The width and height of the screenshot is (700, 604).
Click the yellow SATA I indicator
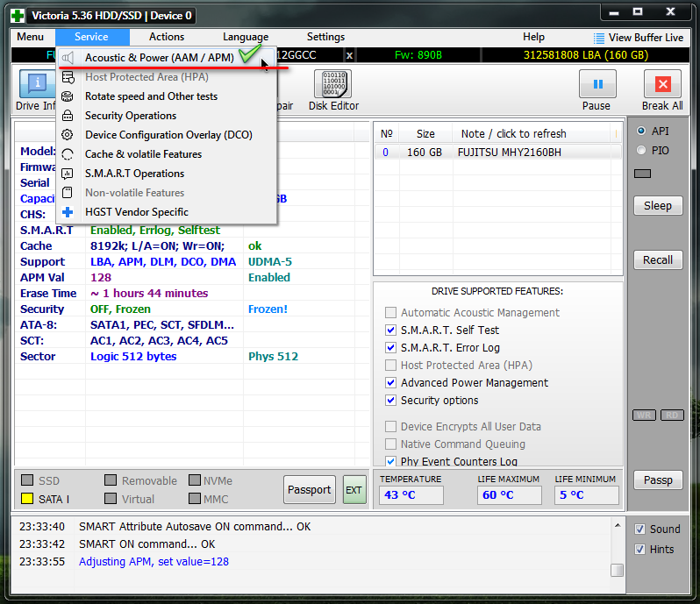(27, 498)
